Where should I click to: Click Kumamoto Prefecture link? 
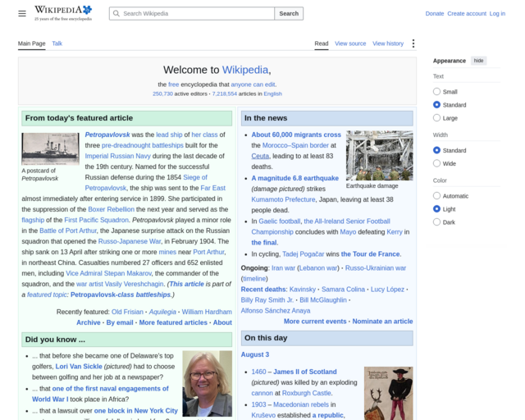(x=283, y=199)
